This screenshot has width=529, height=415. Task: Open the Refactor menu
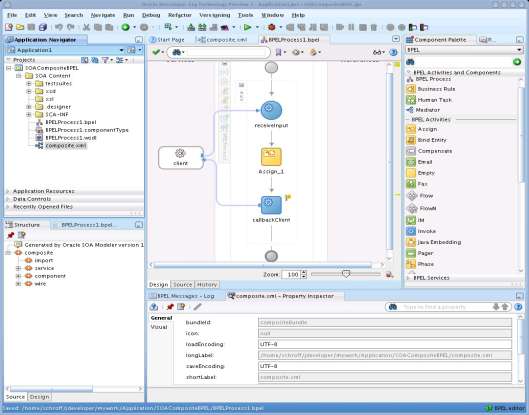[x=180, y=15]
